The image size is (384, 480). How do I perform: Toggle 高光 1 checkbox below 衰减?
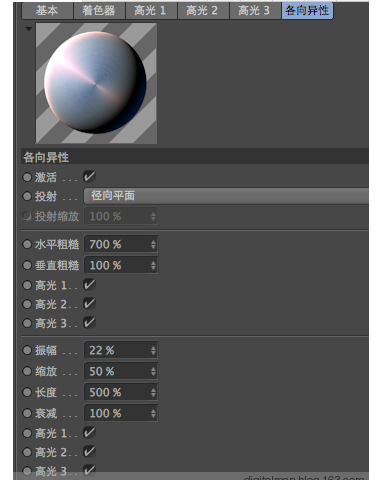pyautogui.click(x=89, y=433)
